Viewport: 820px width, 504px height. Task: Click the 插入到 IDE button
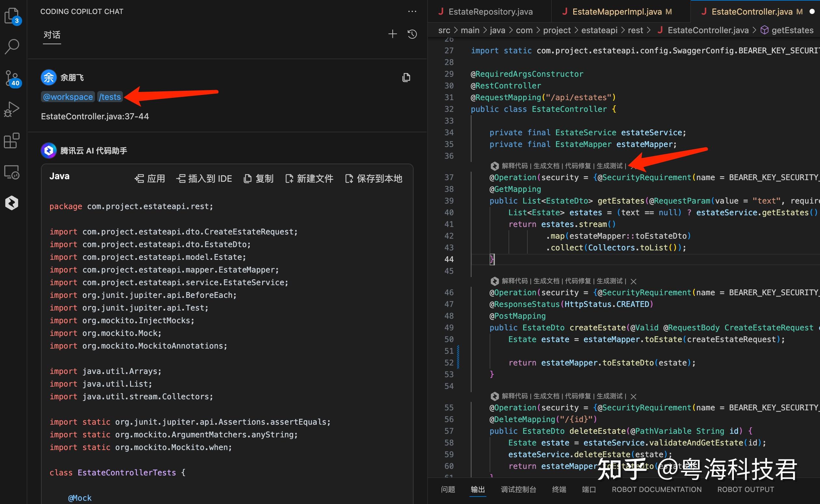click(x=204, y=178)
